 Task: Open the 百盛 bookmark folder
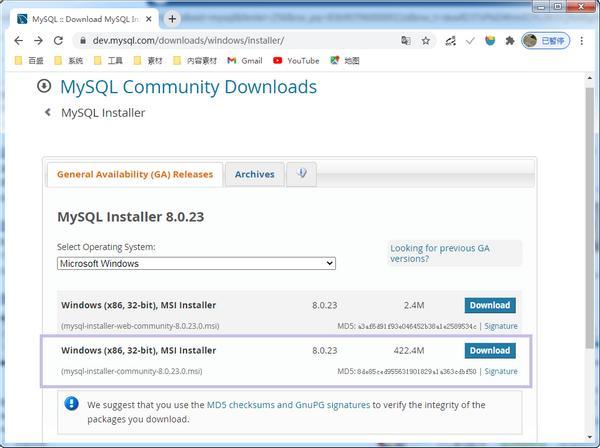(x=29, y=60)
